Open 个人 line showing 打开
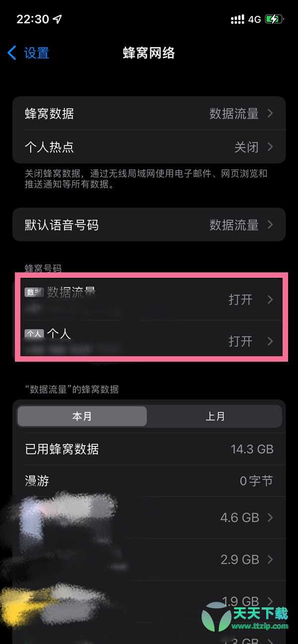This screenshot has width=298, height=644. point(149,341)
